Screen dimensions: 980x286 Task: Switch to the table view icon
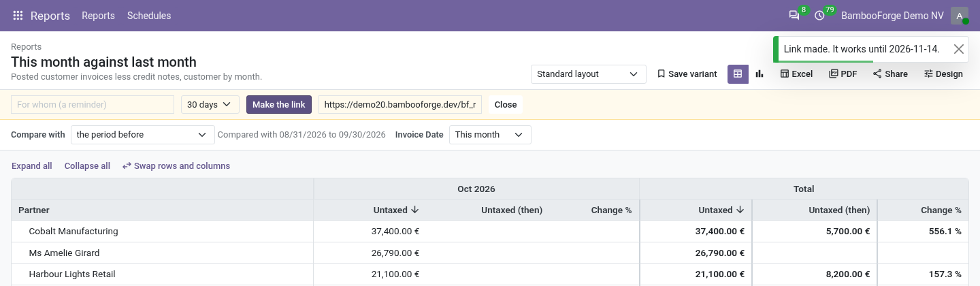pyautogui.click(x=738, y=74)
